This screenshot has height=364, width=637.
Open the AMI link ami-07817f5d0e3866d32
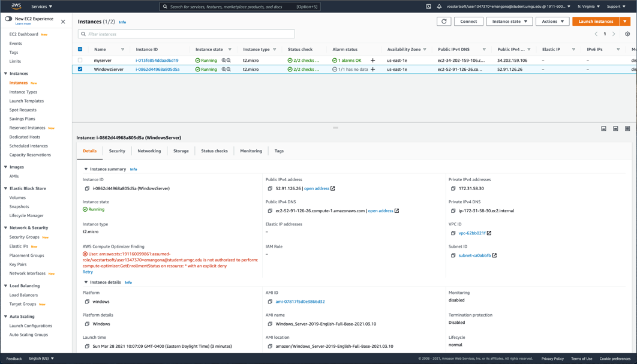[x=300, y=302]
